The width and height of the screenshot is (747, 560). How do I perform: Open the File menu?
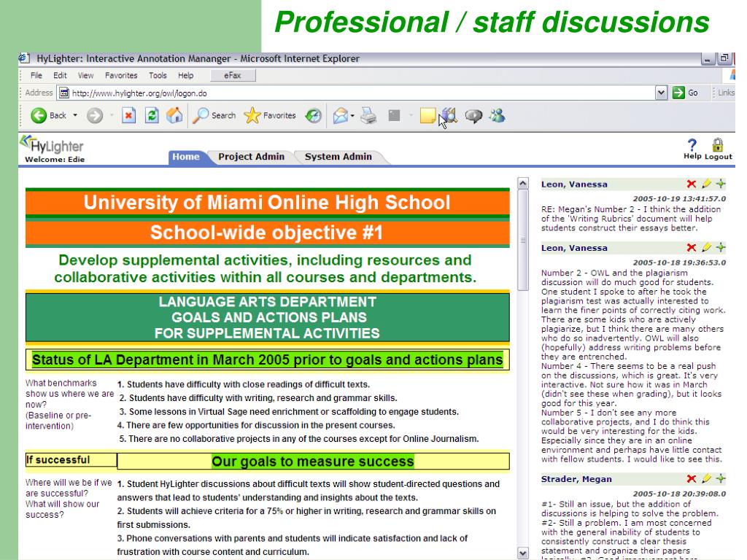click(36, 75)
